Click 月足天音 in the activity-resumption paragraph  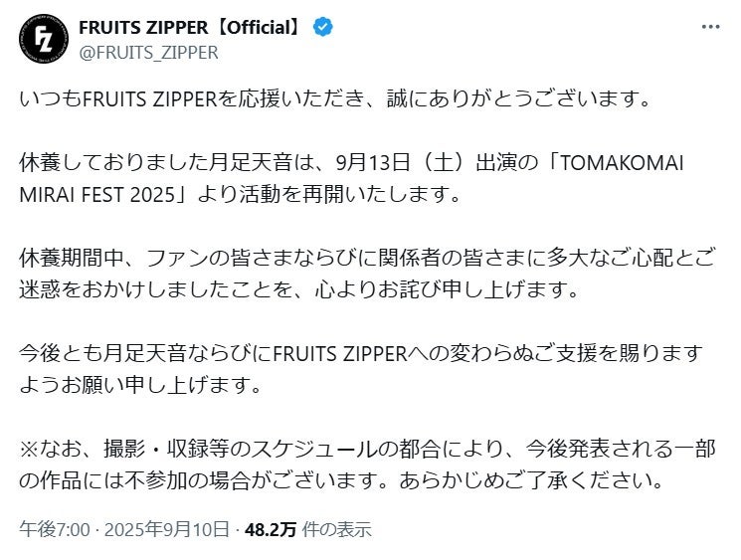238,161
